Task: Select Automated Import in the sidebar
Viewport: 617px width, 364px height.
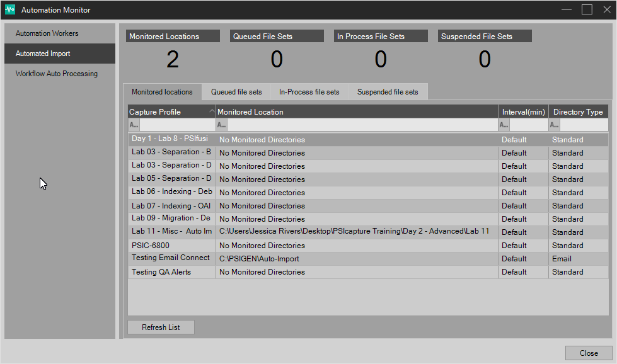Action: pos(60,54)
